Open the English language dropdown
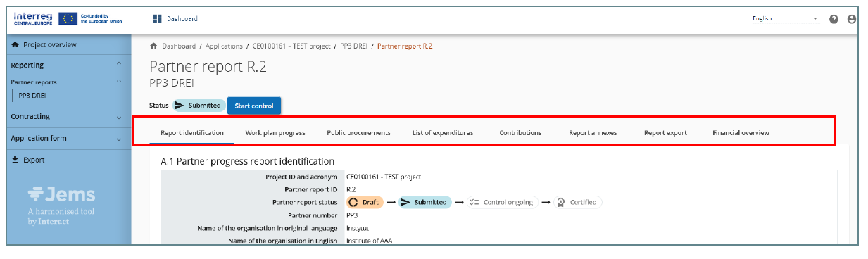 tap(784, 19)
